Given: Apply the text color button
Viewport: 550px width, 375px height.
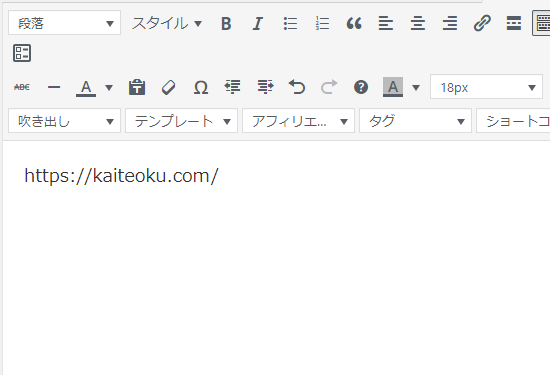Looking at the screenshot, I should [x=86, y=87].
